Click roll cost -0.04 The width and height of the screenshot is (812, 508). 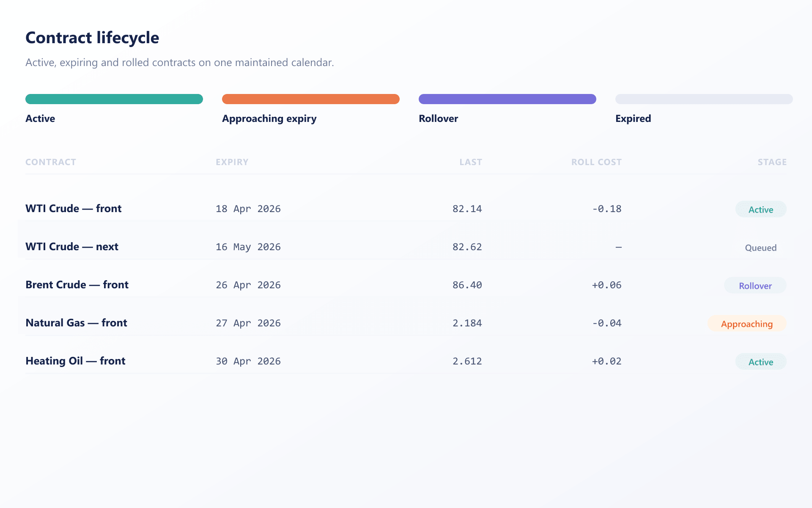click(607, 323)
